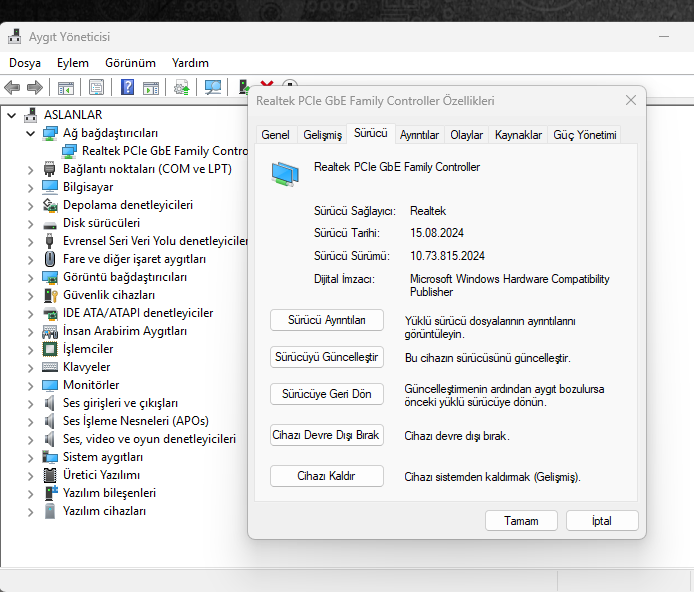Select Realtek PCIe GbE Family Controller tree item

pyautogui.click(x=164, y=151)
